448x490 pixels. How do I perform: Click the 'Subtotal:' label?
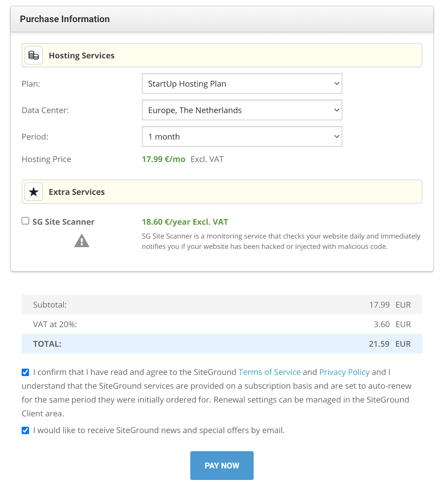tap(50, 305)
